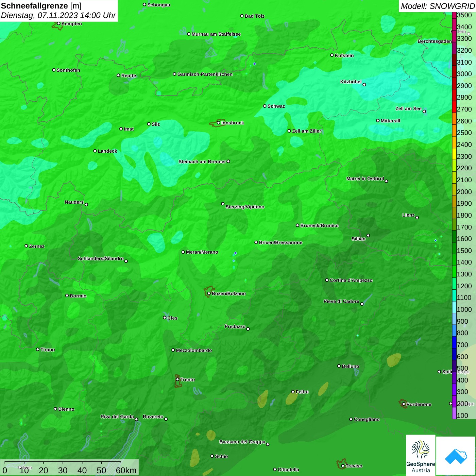Click the 'Mittersill' map label

pyautogui.click(x=391, y=121)
